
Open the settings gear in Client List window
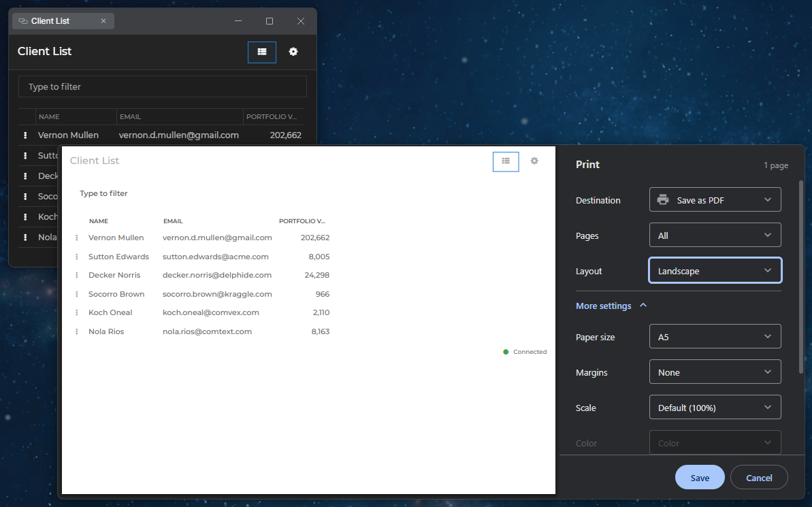click(x=293, y=52)
